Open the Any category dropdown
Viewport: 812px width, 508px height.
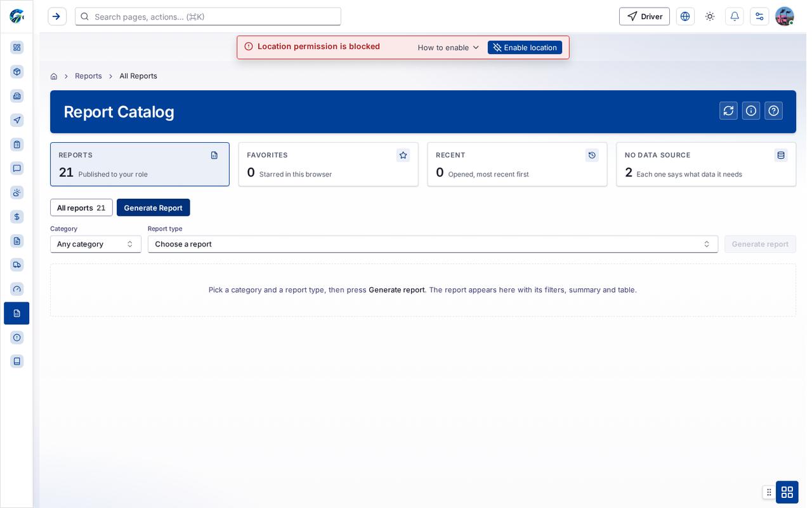point(96,244)
